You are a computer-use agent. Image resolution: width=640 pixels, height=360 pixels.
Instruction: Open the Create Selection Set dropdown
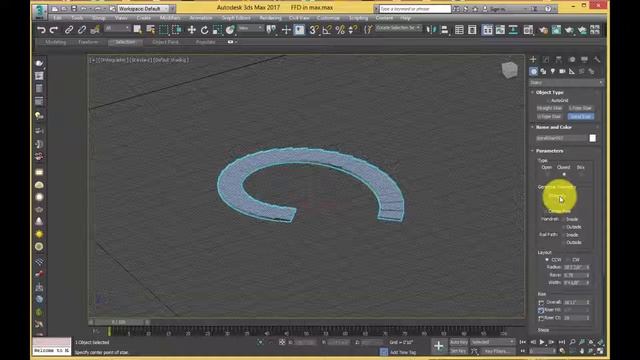[x=398, y=28]
